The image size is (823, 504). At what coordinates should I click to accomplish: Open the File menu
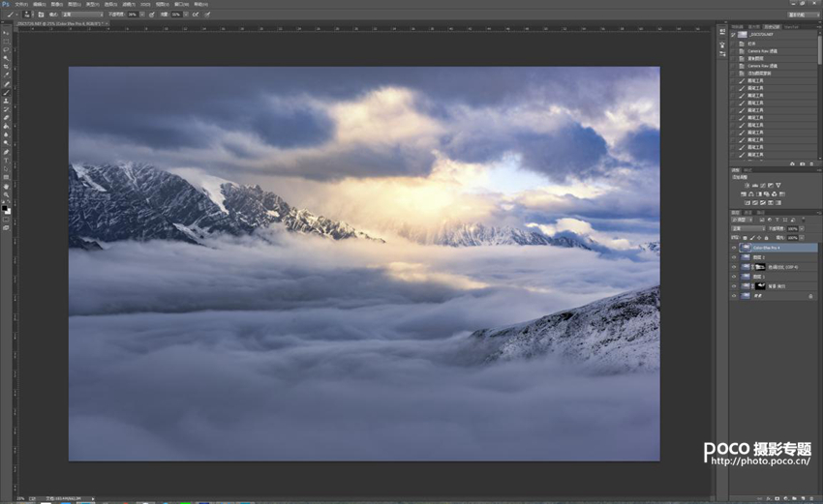[x=21, y=4]
